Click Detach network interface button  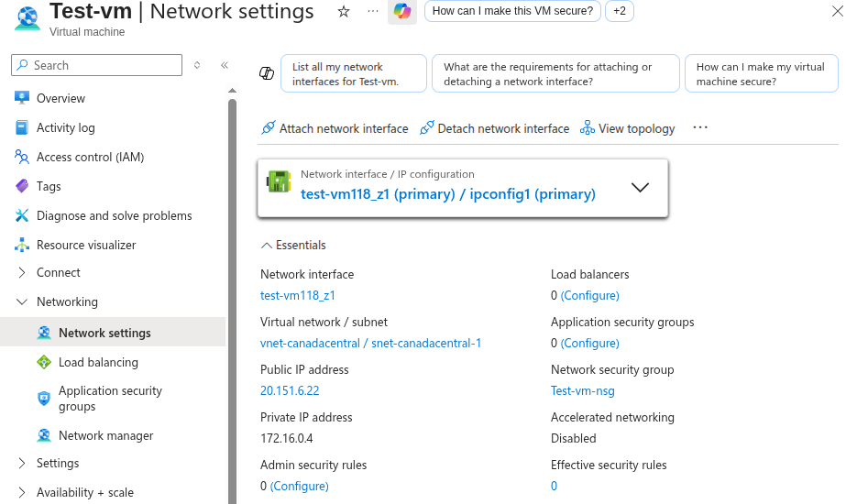tap(494, 128)
